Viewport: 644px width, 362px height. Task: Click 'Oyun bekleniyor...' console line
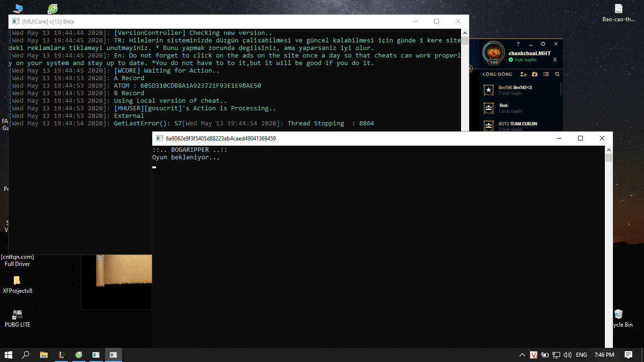[186, 157]
